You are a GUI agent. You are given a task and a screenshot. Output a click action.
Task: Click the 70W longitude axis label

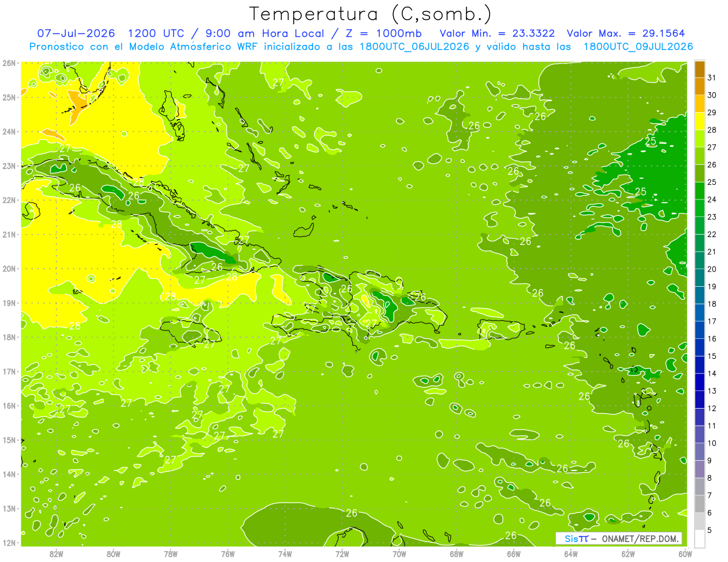click(399, 554)
